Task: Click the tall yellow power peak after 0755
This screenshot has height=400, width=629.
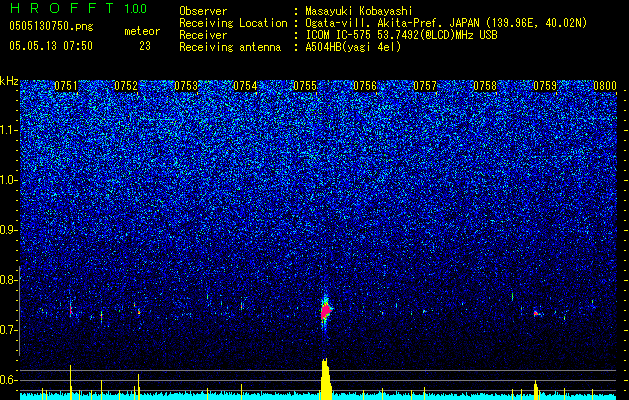Action: [x=326, y=379]
